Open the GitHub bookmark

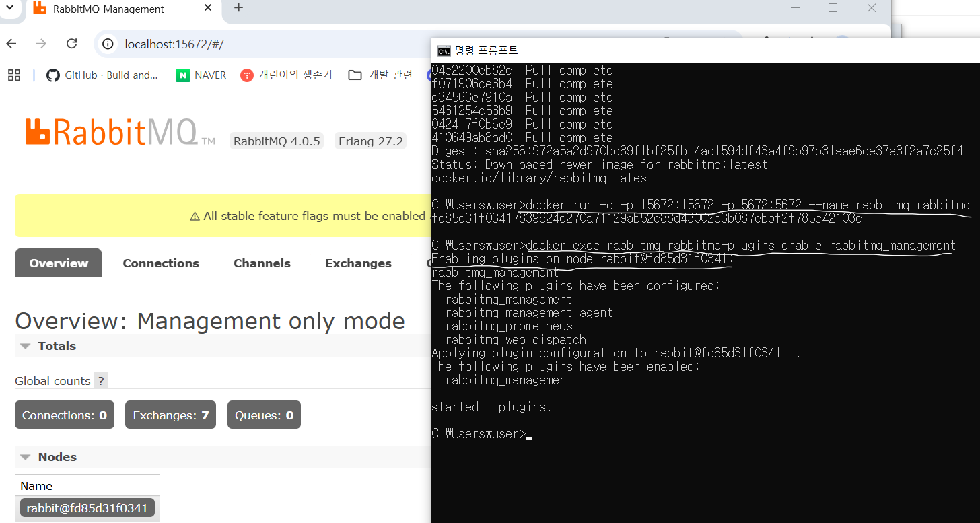[x=102, y=75]
